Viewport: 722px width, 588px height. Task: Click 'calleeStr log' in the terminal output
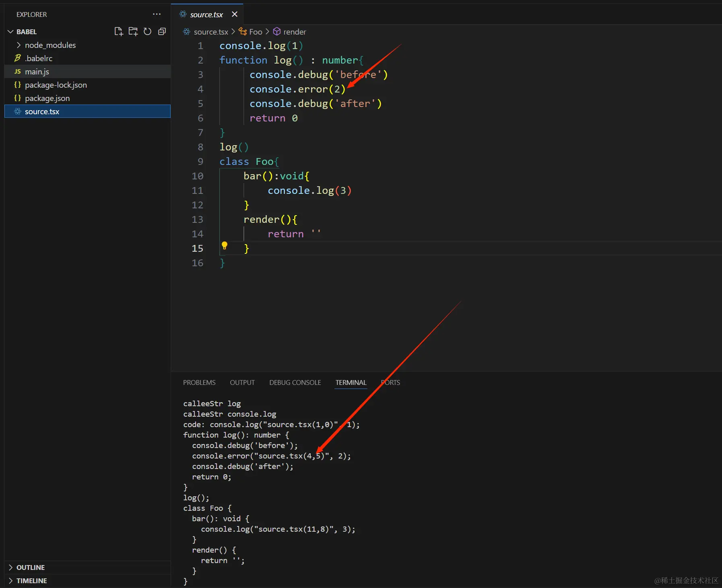click(x=212, y=403)
